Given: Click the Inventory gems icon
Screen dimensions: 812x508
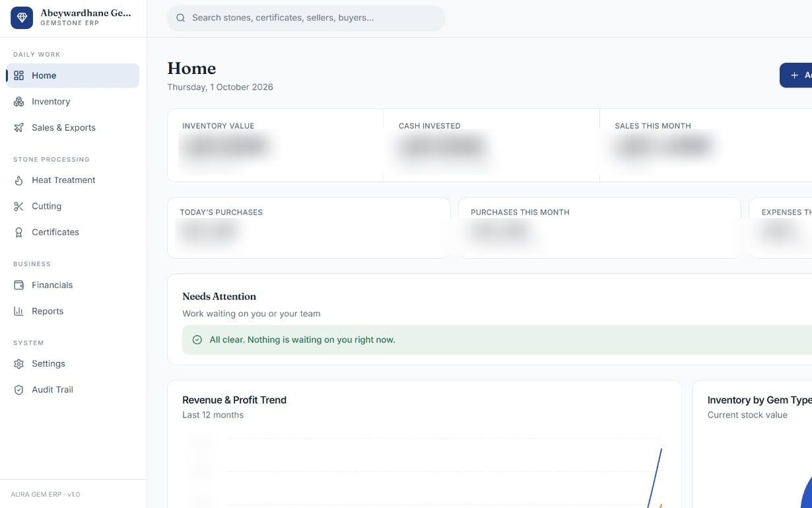Looking at the screenshot, I should 18,102.
